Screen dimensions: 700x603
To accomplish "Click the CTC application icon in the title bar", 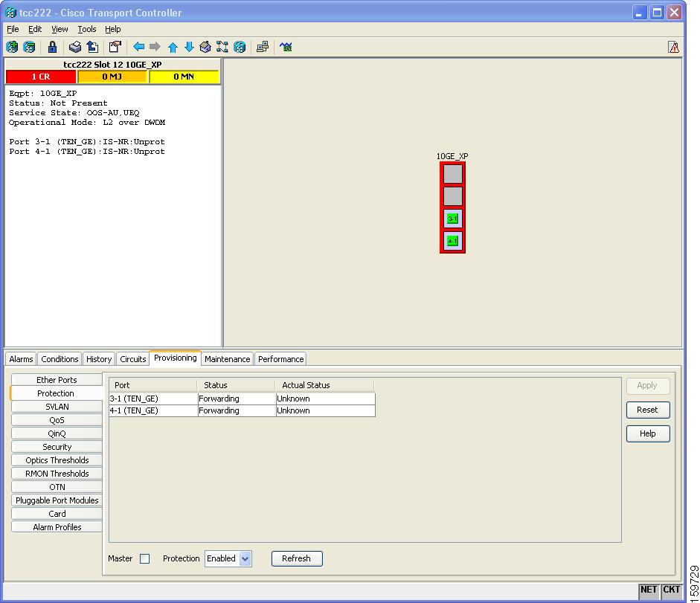I will pyautogui.click(x=10, y=13).
